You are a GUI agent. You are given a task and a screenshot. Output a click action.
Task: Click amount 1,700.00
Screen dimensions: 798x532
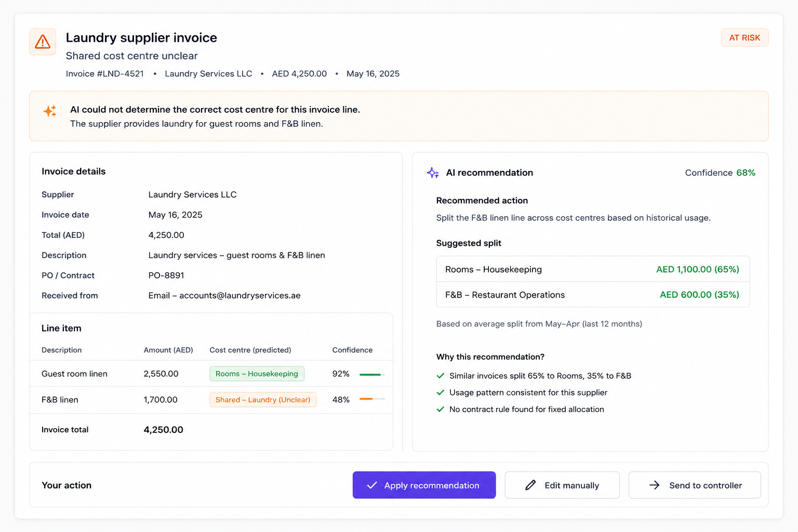pyautogui.click(x=161, y=400)
